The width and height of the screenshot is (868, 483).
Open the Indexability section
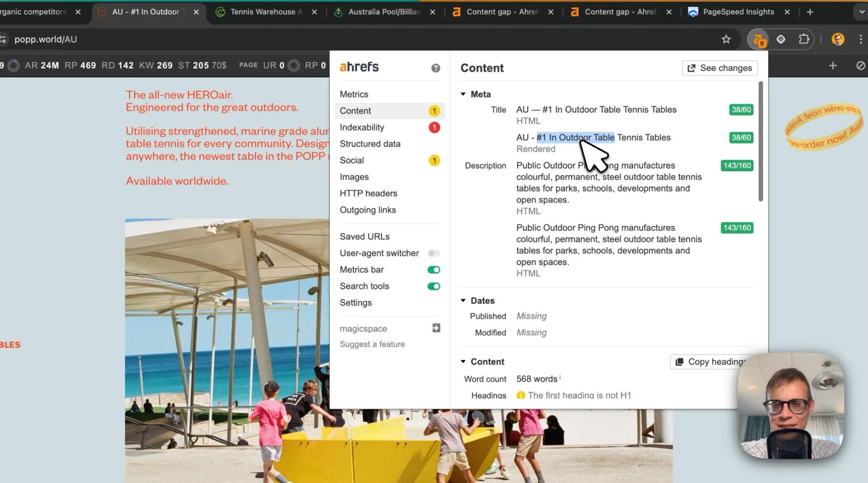(390, 127)
